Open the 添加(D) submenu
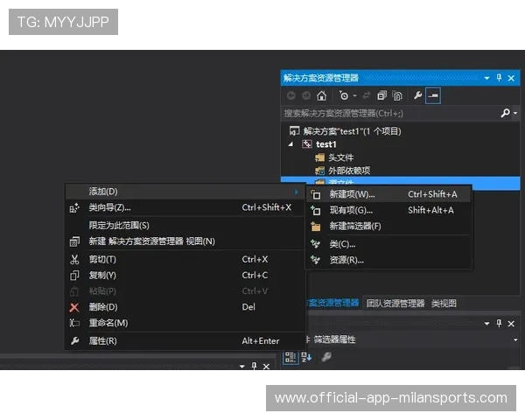Image resolution: width=525 pixels, height=420 pixels. tap(185, 192)
